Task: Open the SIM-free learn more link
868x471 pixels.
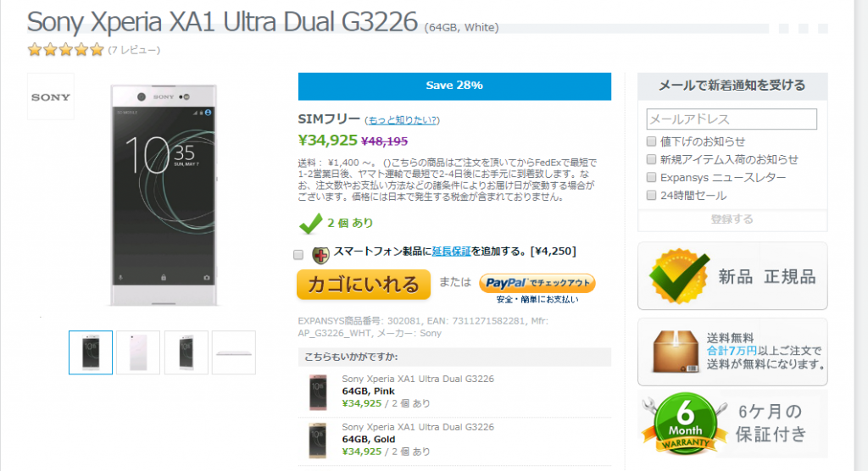Action: 402,120
